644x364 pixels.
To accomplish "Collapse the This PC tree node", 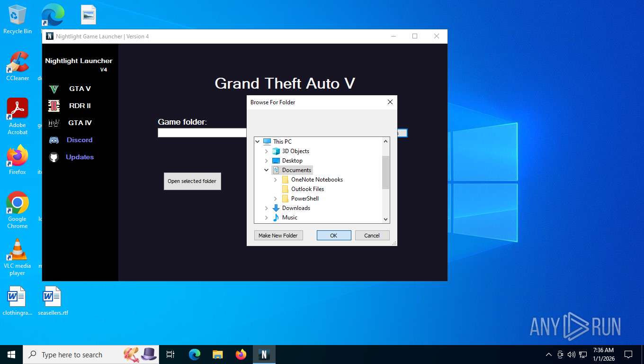I will pos(258,142).
